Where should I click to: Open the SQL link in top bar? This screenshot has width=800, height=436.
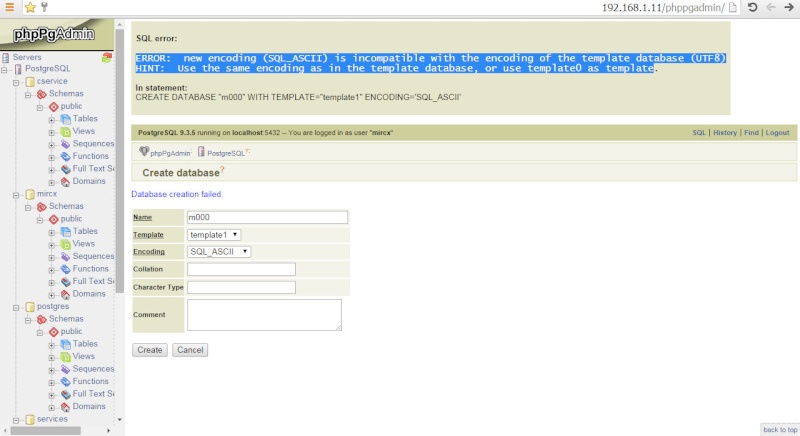698,133
